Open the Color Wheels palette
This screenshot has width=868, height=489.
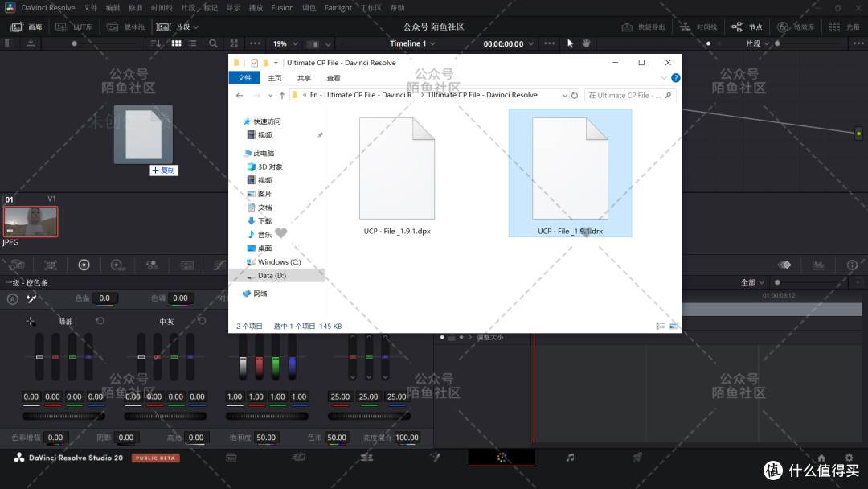(x=84, y=265)
